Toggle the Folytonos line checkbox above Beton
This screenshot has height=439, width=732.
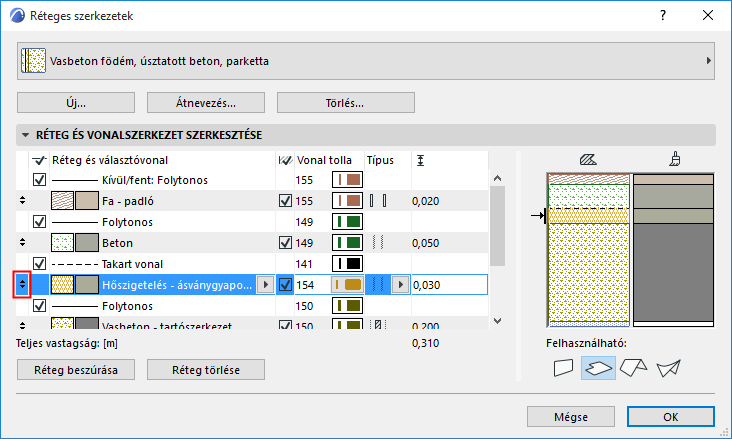(40, 222)
